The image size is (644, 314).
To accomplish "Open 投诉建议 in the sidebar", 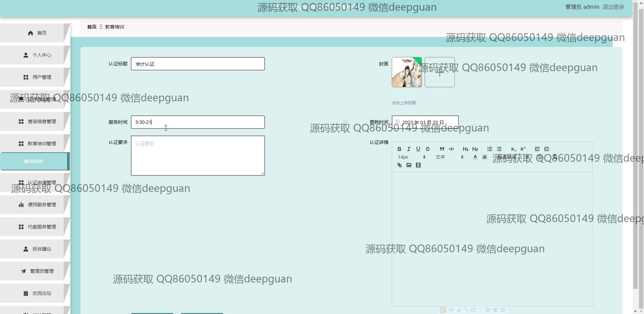I will point(35,249).
